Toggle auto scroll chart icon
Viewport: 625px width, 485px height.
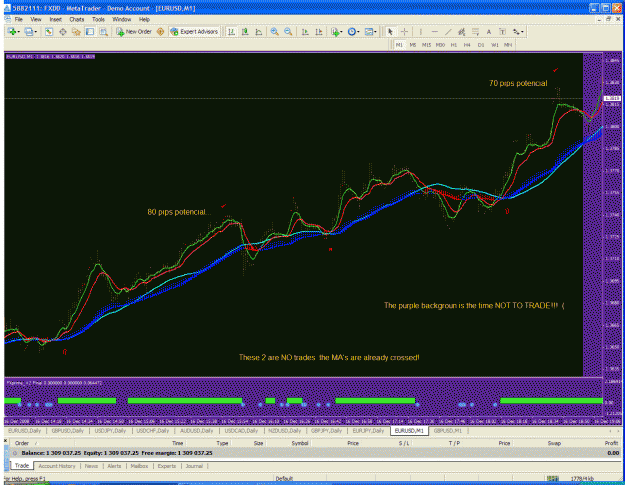[x=305, y=31]
